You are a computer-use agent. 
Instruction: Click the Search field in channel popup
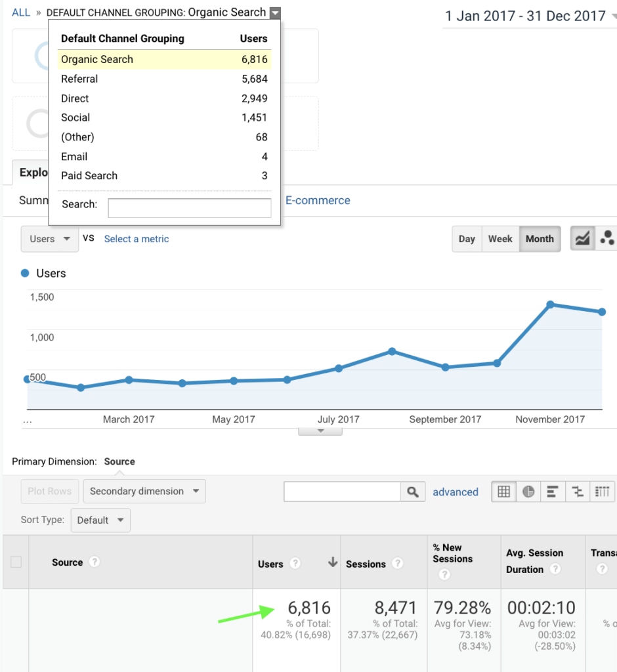pyautogui.click(x=189, y=208)
